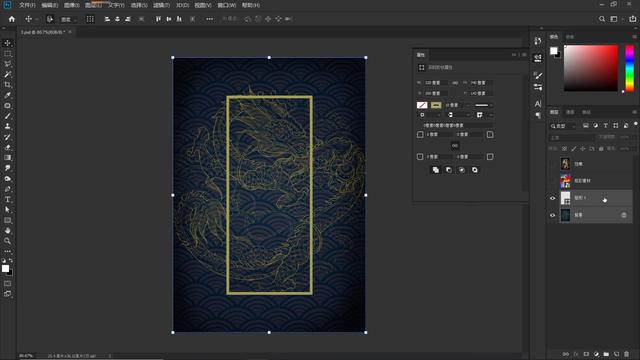The image size is (640, 360).
Task: Show the hidden dragon-thumbnail layer
Action: [x=552, y=164]
